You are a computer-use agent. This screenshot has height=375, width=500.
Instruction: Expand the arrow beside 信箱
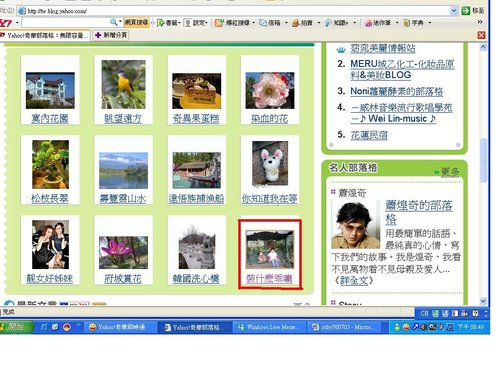286,23
